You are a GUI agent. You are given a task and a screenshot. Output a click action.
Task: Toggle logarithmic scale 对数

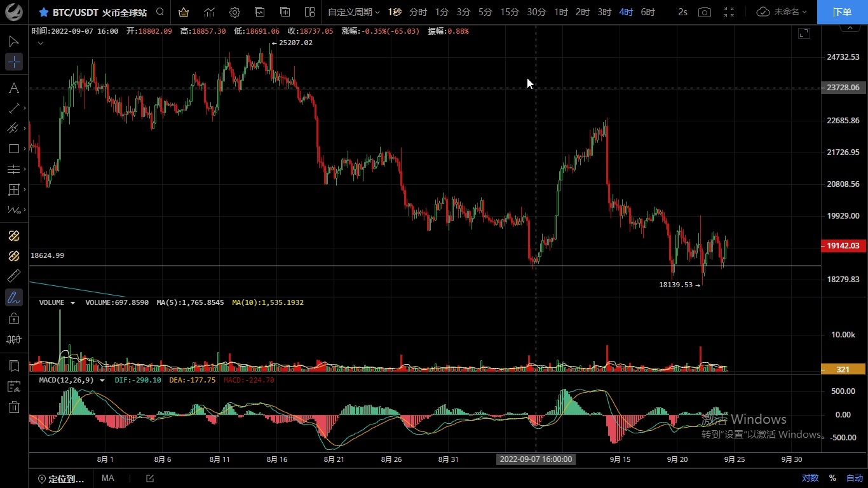pyautogui.click(x=810, y=478)
